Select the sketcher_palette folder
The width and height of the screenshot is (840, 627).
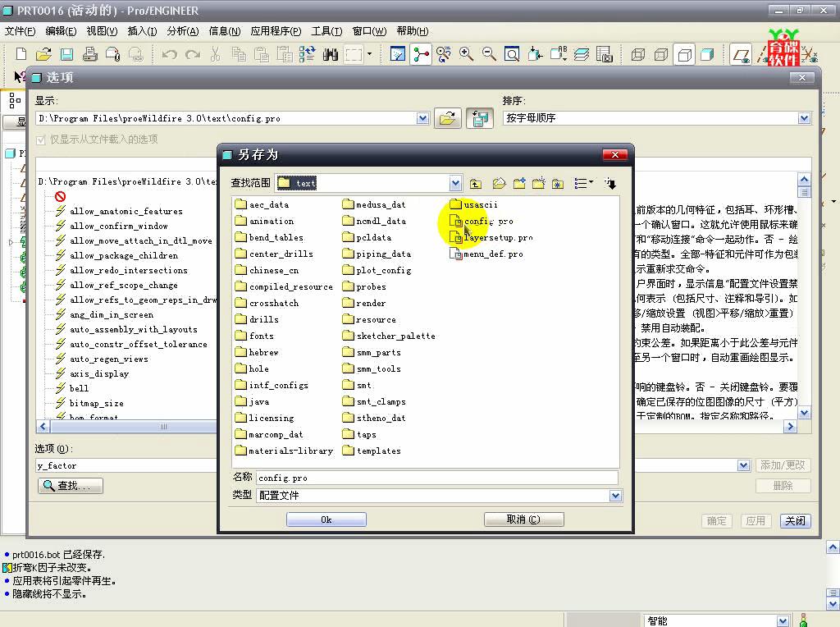coord(389,336)
